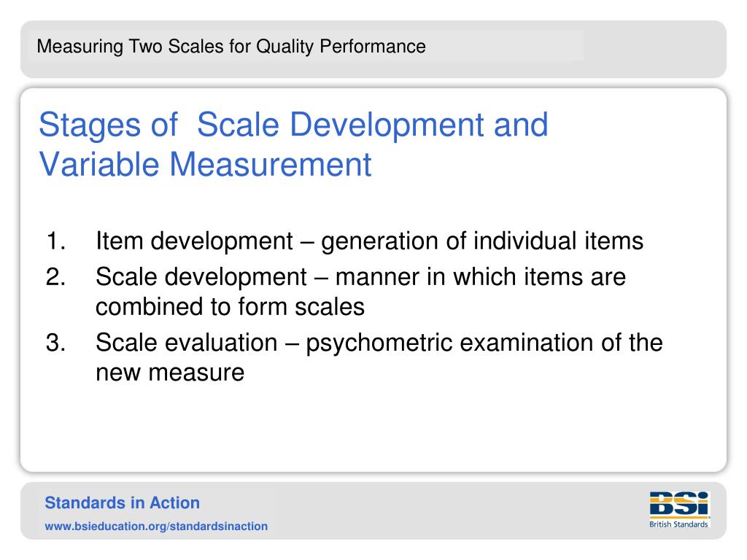Click the numeral 2 list marker
The height and width of the screenshot is (560, 747).
point(55,276)
